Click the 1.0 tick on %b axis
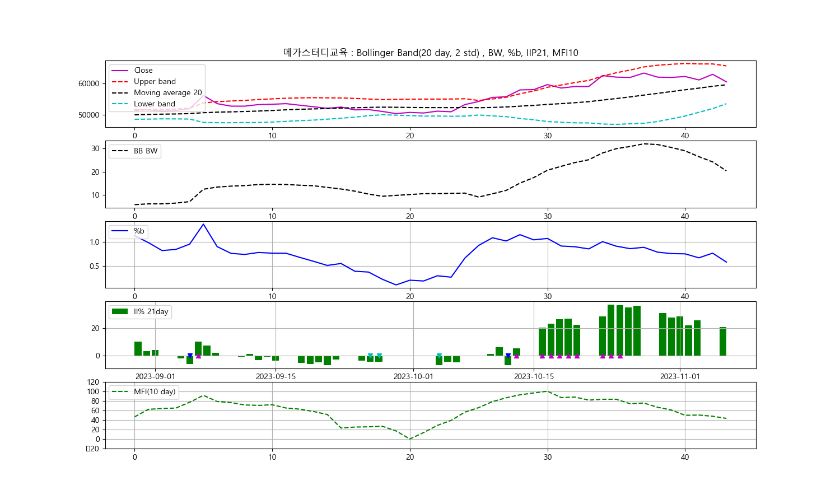840x504 pixels. click(x=95, y=242)
